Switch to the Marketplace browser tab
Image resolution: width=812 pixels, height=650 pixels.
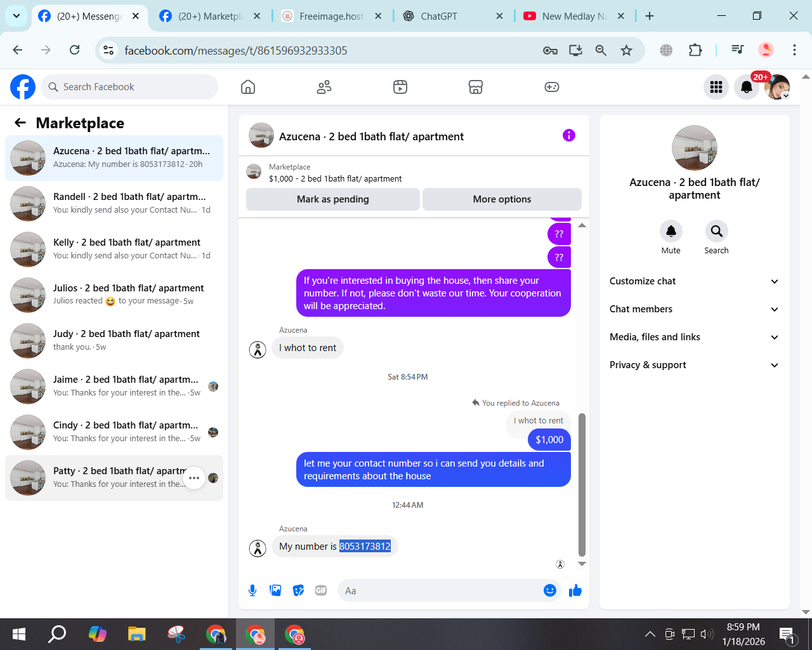point(209,16)
